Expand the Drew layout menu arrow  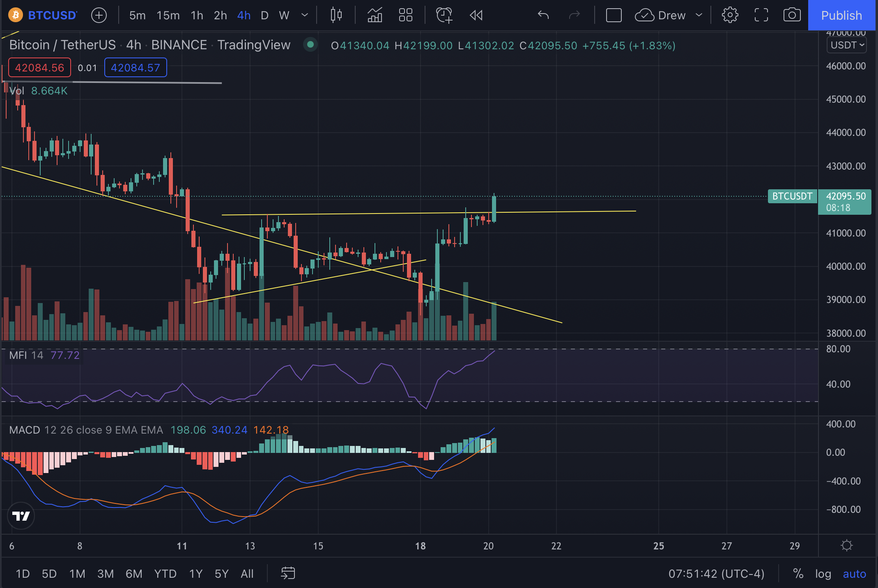pyautogui.click(x=699, y=15)
